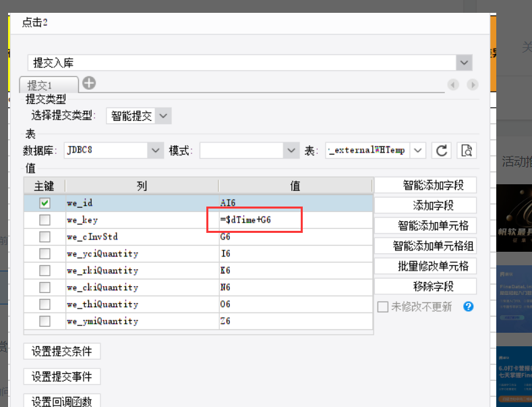This screenshot has height=407, width=532.
Task: Select we_ckiQuantity column cell
Action: point(142,288)
